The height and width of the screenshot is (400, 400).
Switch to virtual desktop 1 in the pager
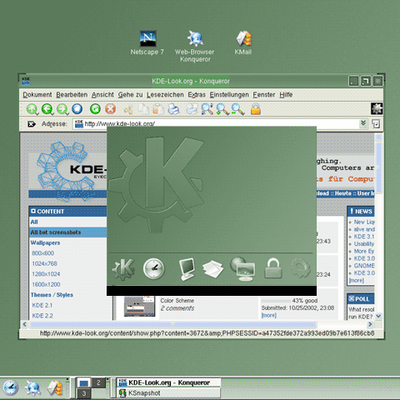pyautogui.click(x=84, y=383)
